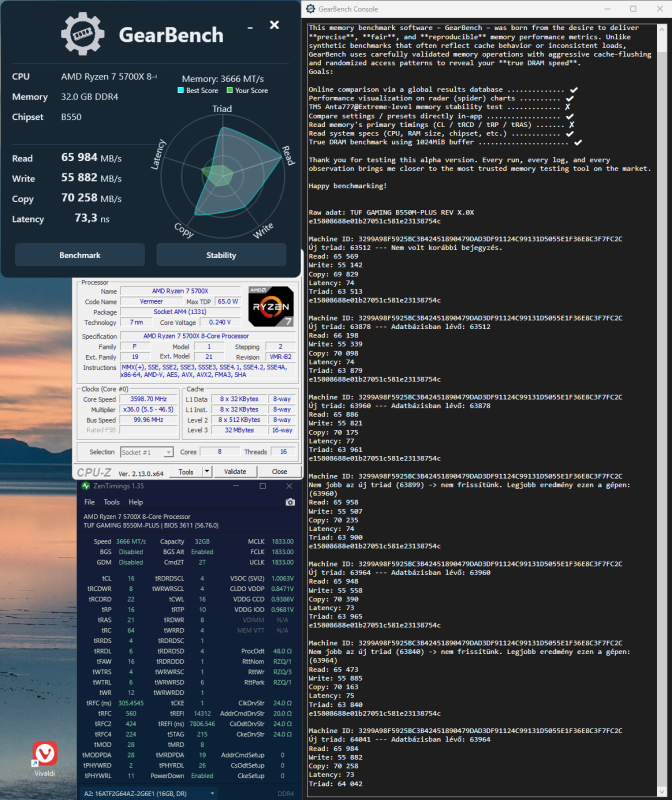Click the tRFC 560 value in ZenTimings
This screenshot has height=800, width=672.
tap(131, 714)
